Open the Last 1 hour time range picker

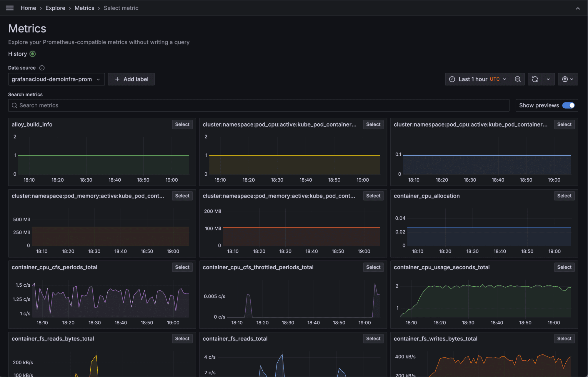pyautogui.click(x=478, y=79)
